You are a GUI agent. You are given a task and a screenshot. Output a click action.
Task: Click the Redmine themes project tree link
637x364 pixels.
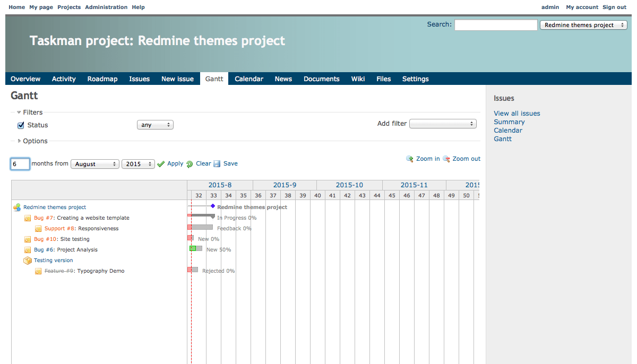(x=55, y=207)
